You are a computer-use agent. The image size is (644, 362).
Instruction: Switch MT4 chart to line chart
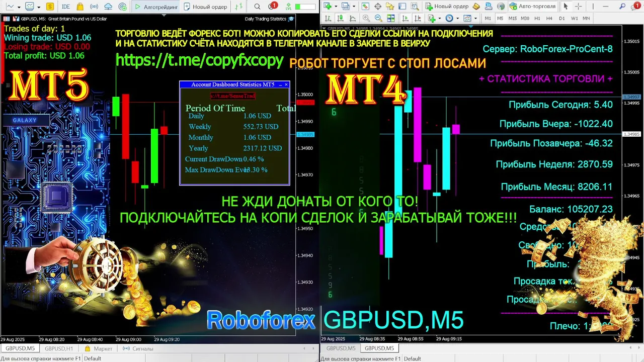(352, 18)
